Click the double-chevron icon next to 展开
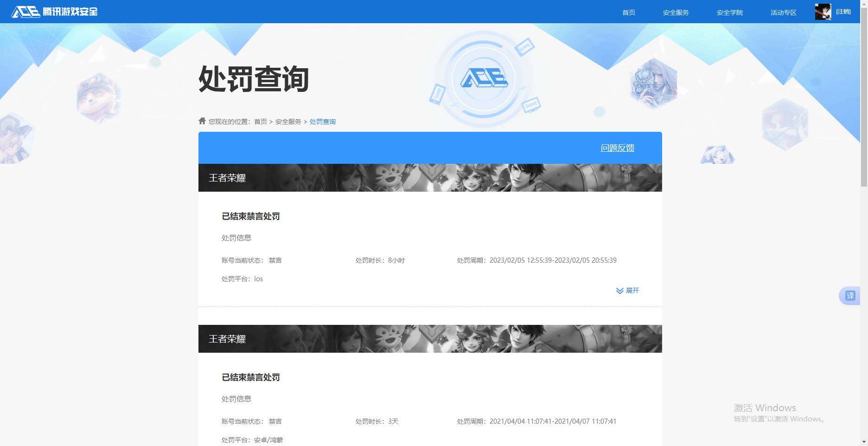This screenshot has height=446, width=868. (619, 291)
